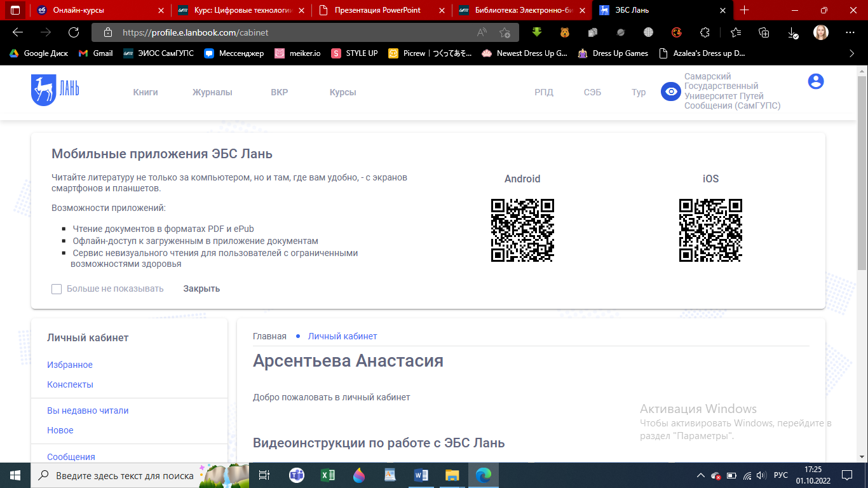Click the Read Aloud icon
Viewport: 868px width, 488px height.
click(x=482, y=32)
